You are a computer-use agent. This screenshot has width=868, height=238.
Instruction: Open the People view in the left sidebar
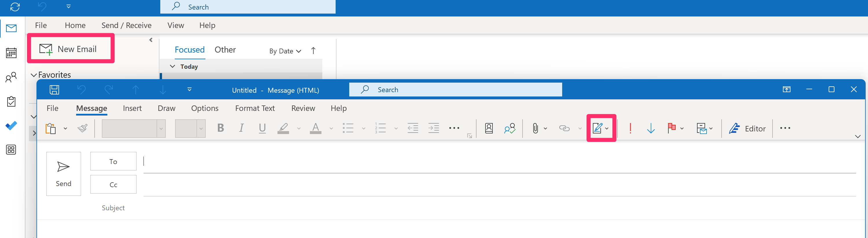pos(11,77)
